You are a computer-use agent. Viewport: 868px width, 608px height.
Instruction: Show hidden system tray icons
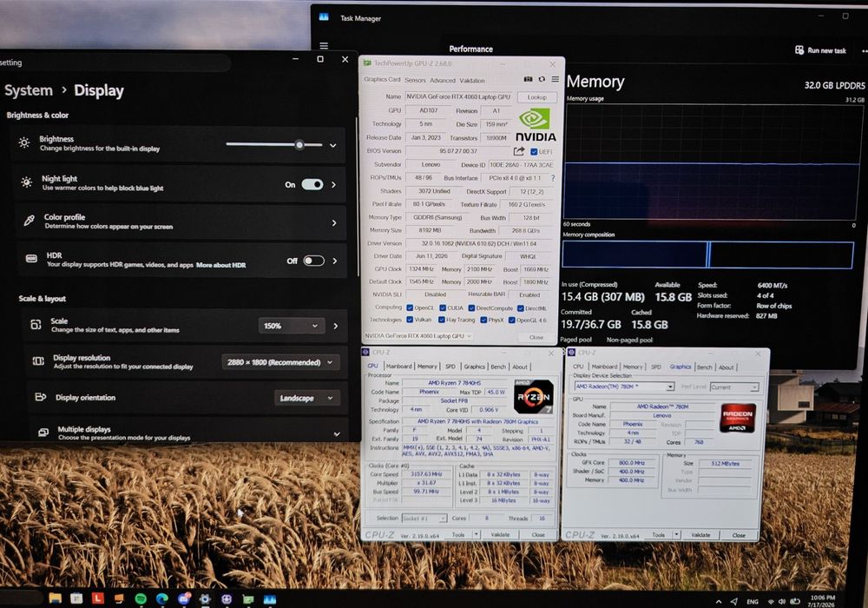718,601
